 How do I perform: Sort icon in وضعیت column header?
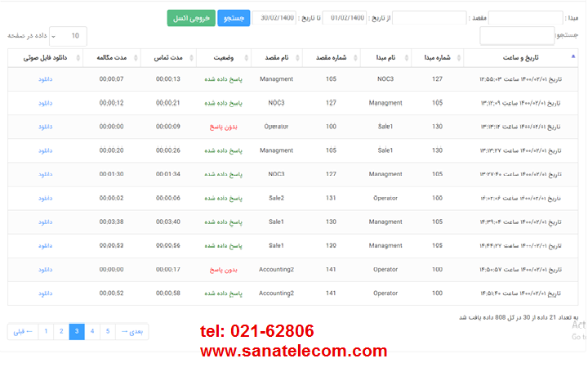click(247, 58)
